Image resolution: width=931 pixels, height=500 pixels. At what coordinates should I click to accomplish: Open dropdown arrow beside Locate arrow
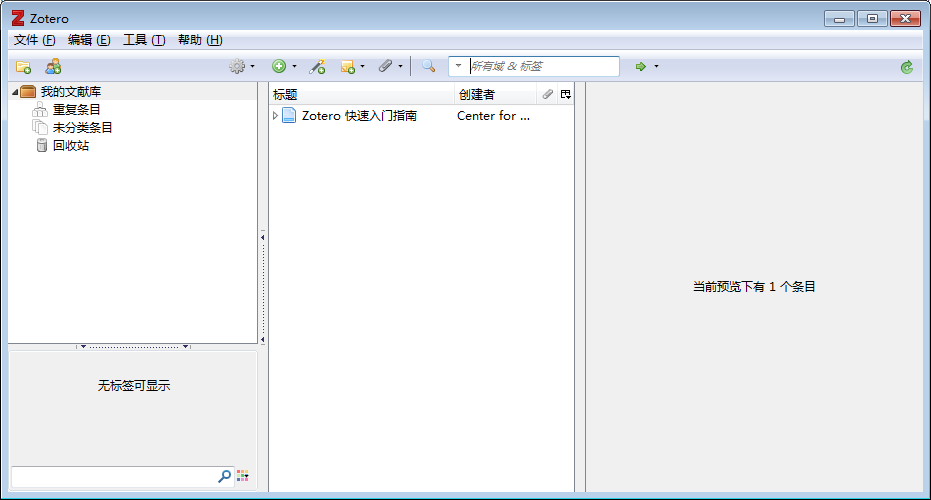(656, 67)
